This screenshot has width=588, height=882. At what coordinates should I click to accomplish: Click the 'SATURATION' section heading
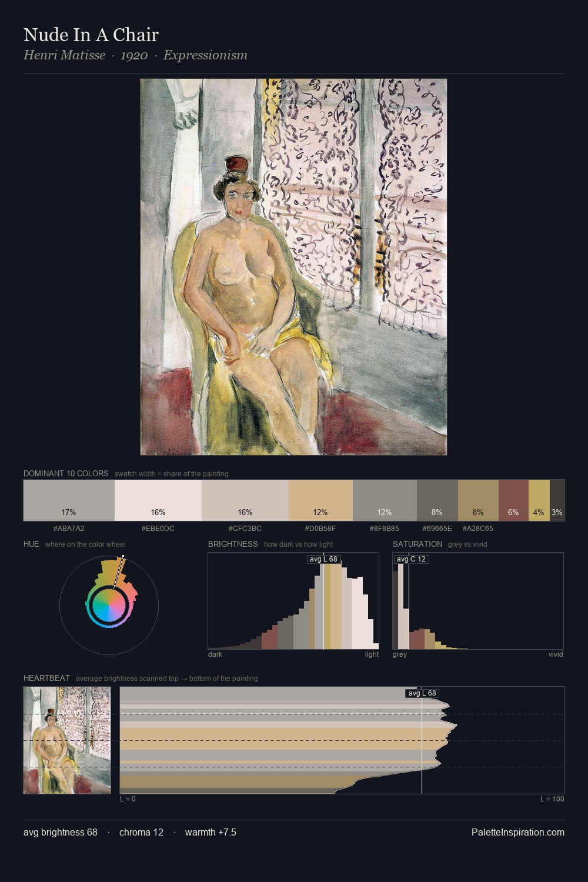pos(417,544)
